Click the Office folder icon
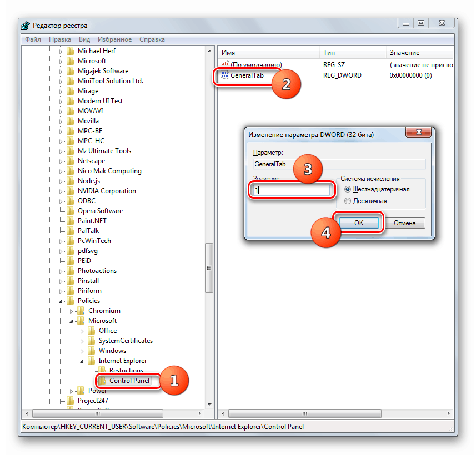Viewport: 476px width, 455px height. click(92, 331)
